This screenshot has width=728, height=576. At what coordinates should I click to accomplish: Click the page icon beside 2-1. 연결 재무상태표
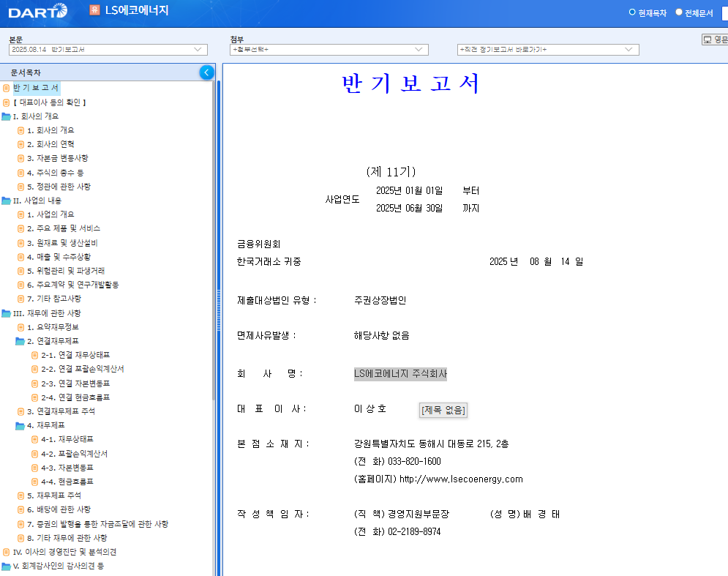[34, 356]
